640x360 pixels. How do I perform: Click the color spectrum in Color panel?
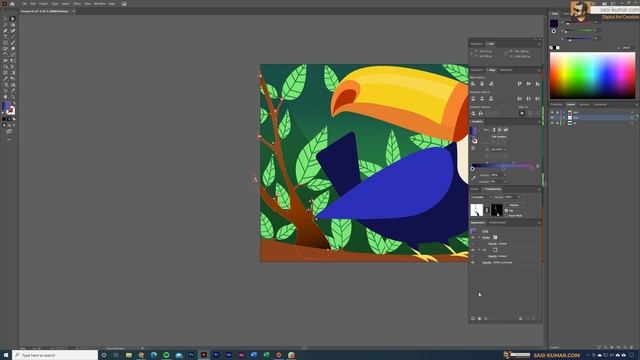tap(592, 76)
